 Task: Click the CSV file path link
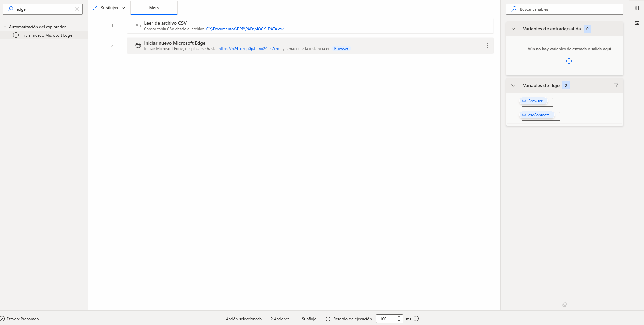(x=245, y=29)
